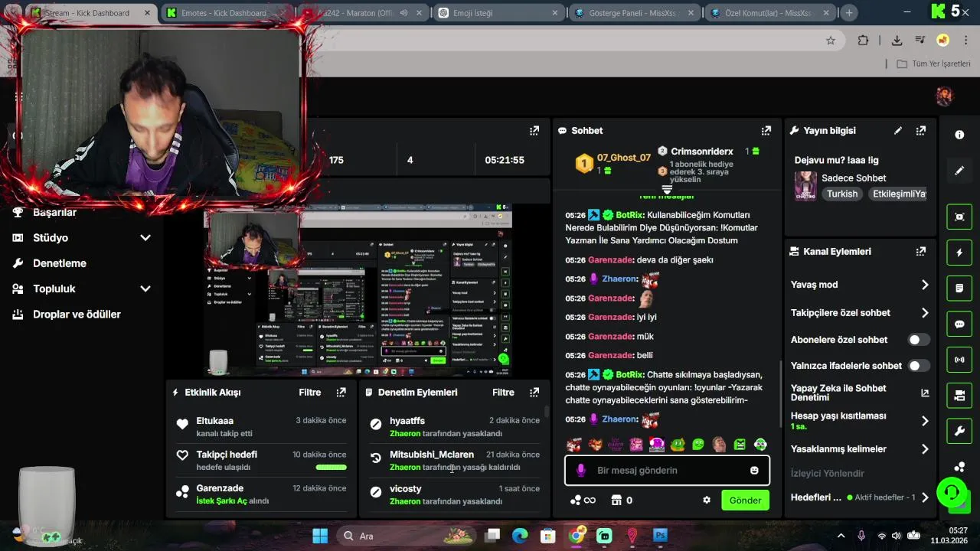Toggle Yalnızca ifadelerle sohbet switch
This screenshot has width=980, height=551.
point(919,366)
